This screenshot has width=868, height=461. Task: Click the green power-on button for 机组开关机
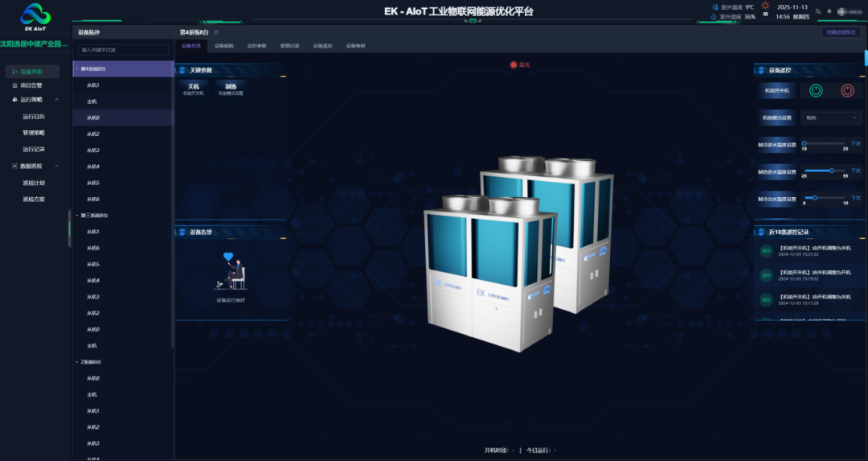click(815, 90)
